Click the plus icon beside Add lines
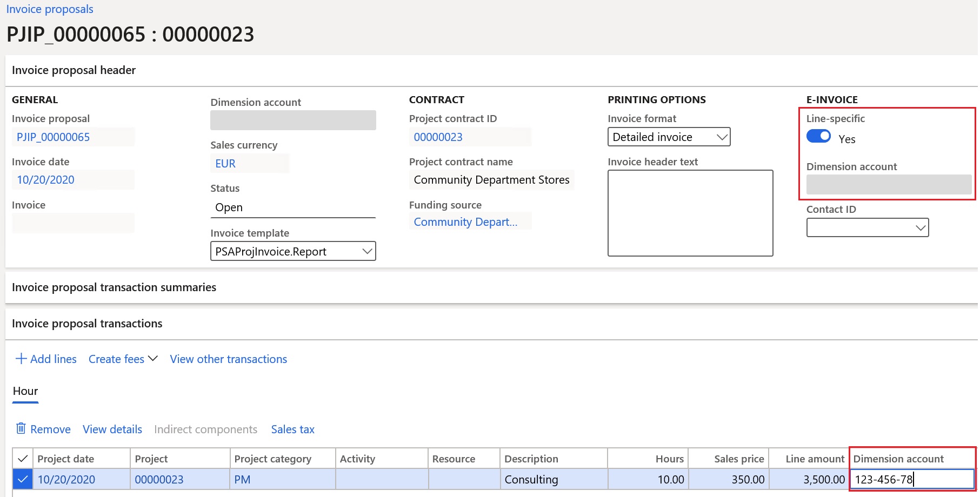980x497 pixels. 21,359
